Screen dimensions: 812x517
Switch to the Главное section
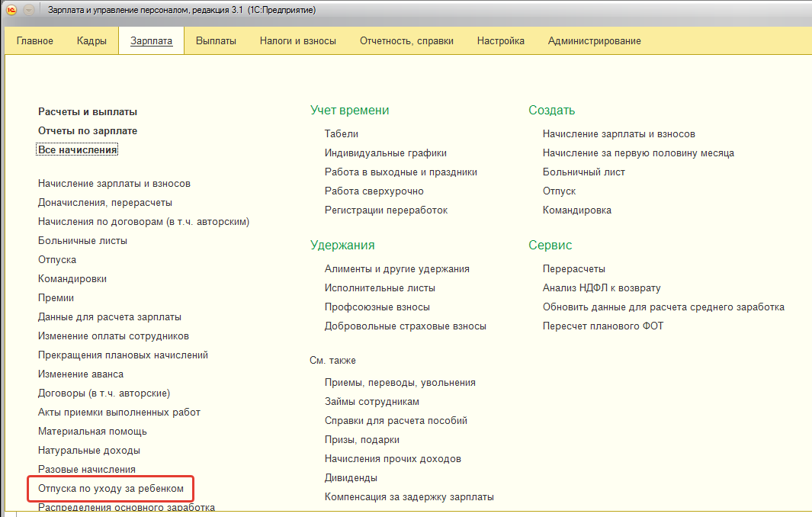click(35, 41)
